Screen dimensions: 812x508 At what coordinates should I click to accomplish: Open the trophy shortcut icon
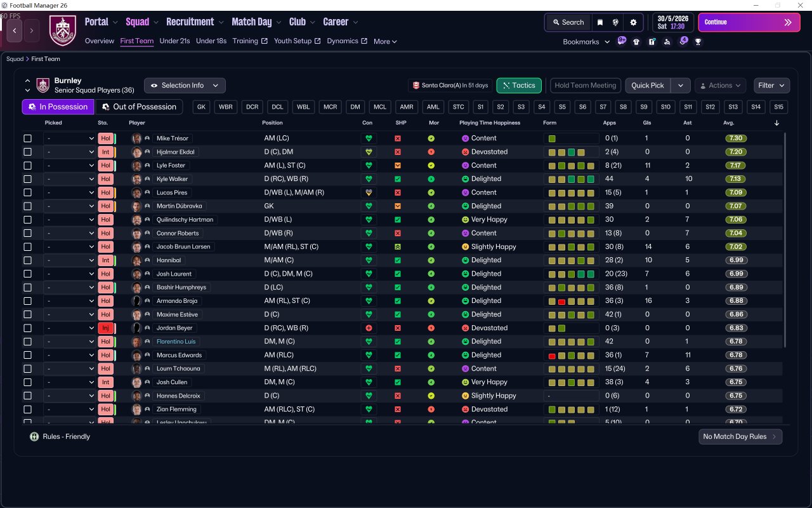pyautogui.click(x=698, y=42)
